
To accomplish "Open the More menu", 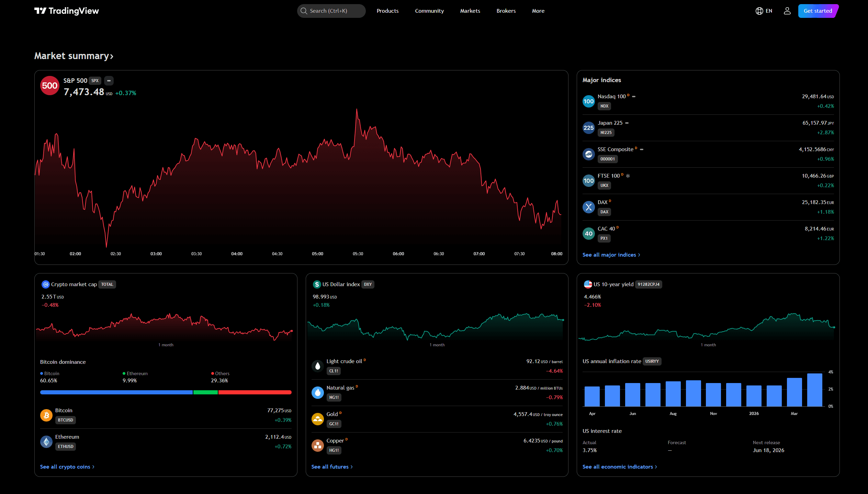I will click(x=538, y=11).
